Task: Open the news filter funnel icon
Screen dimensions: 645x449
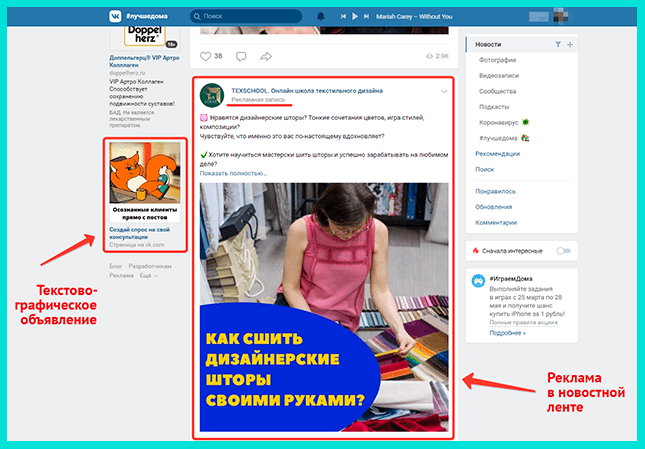Action: (x=558, y=44)
